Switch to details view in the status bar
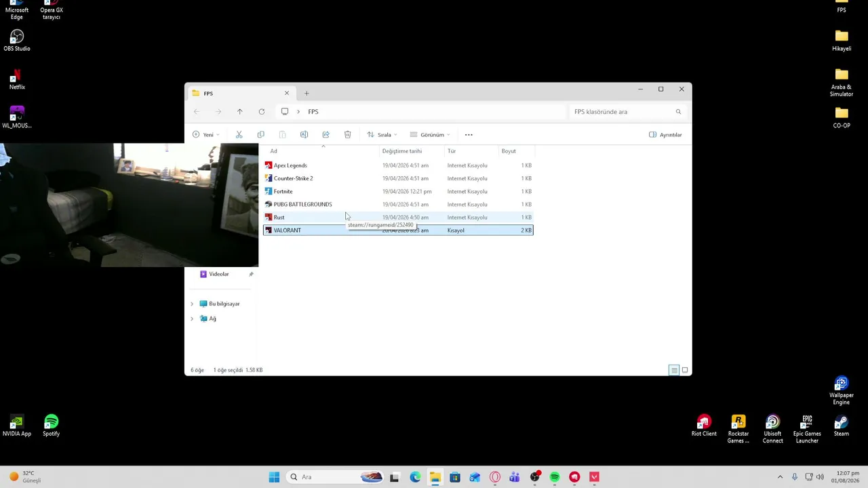The image size is (868, 488). pyautogui.click(x=673, y=370)
